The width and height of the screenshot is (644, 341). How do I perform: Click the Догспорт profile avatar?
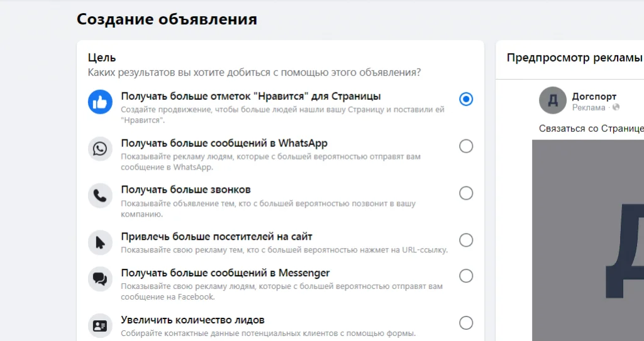click(553, 100)
